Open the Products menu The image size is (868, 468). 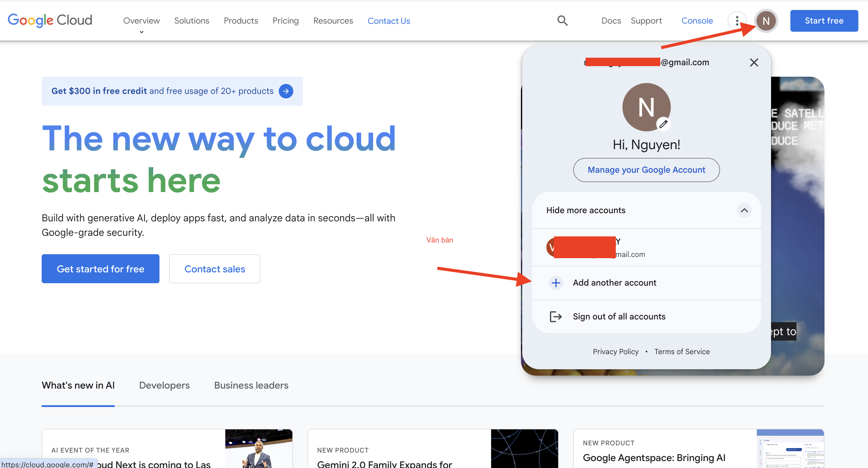[241, 21]
